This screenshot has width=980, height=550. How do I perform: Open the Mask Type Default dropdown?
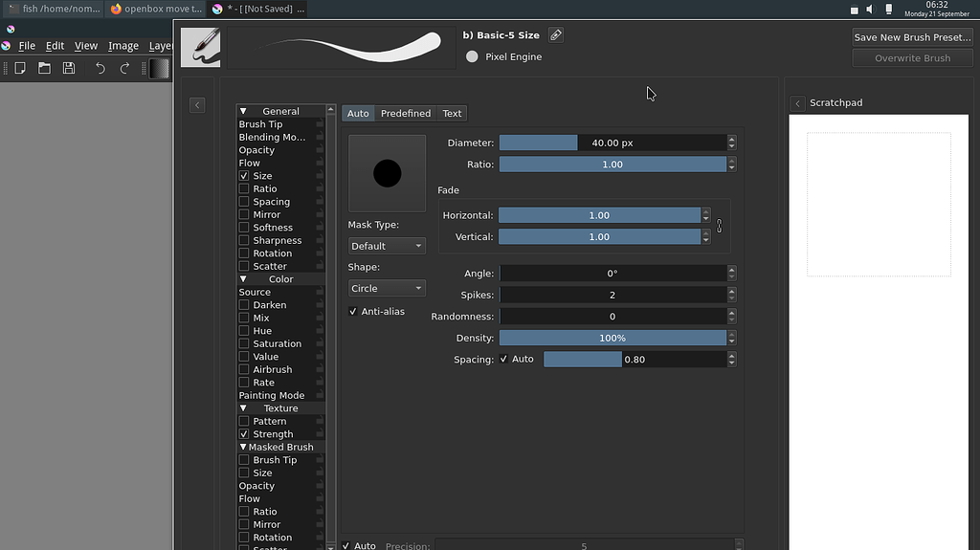tap(387, 246)
